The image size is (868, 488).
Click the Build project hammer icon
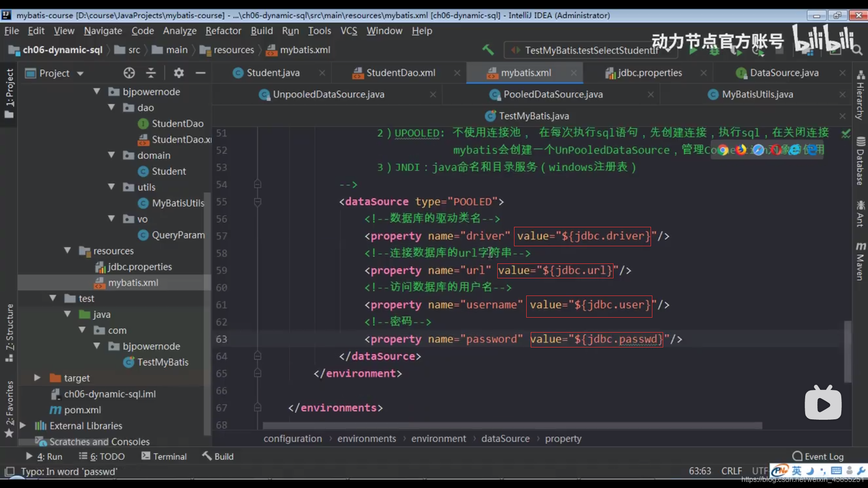(488, 50)
